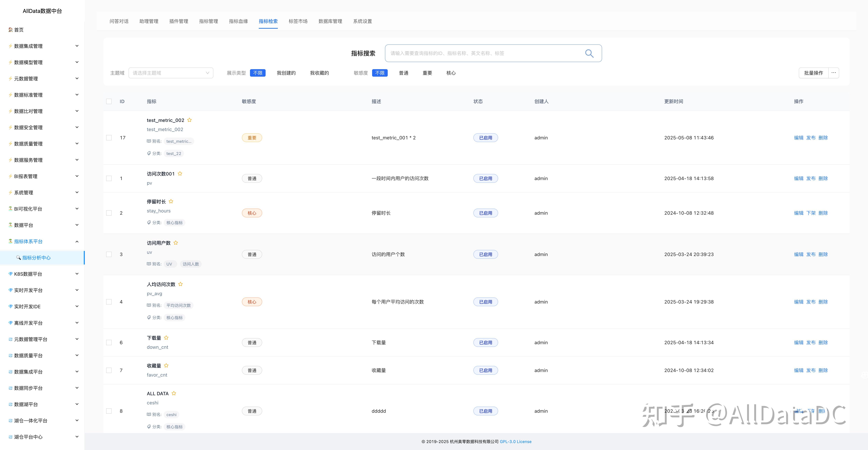Click favorite star next to 停留时长

(x=171, y=201)
